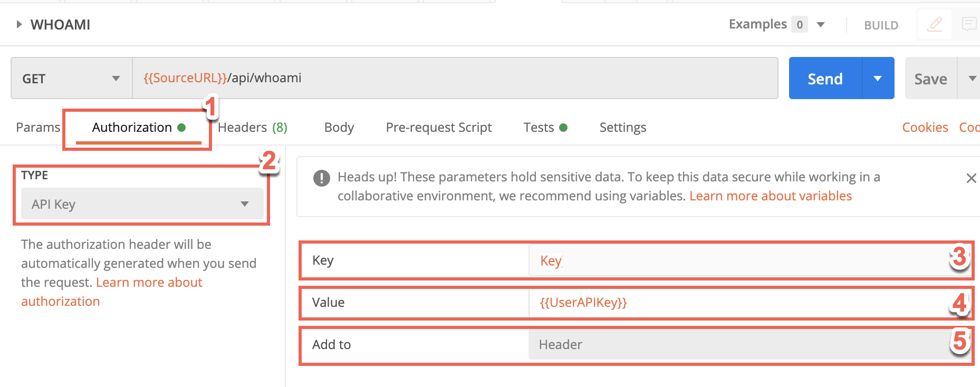Click the request URL input field
Image resolution: width=980 pixels, height=387 pixels.
tap(455, 79)
